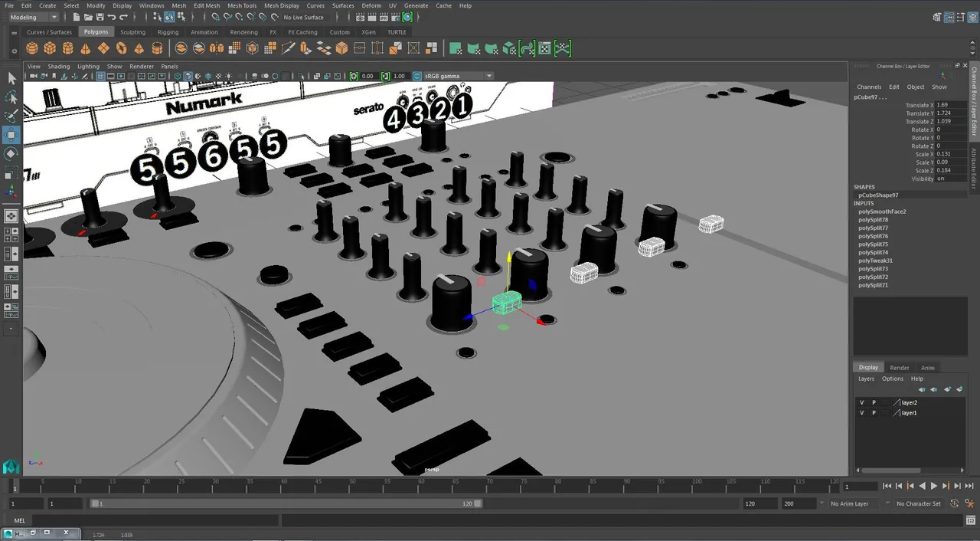Open the No Live Surface field

(x=303, y=17)
